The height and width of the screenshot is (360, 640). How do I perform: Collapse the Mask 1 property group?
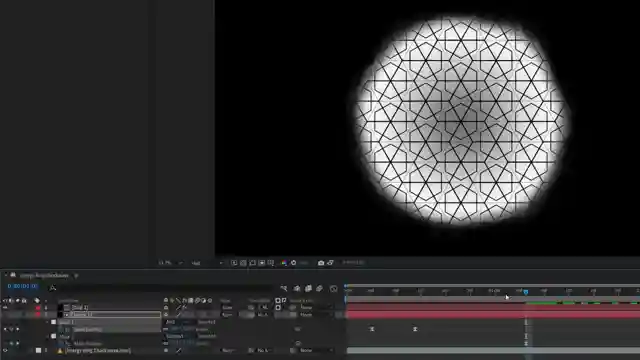point(48,322)
